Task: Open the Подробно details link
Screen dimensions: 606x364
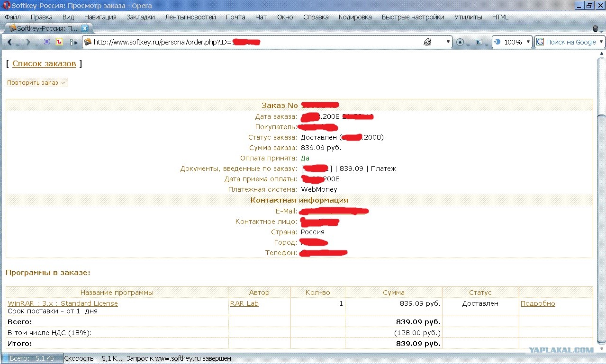Action: pyautogui.click(x=538, y=303)
